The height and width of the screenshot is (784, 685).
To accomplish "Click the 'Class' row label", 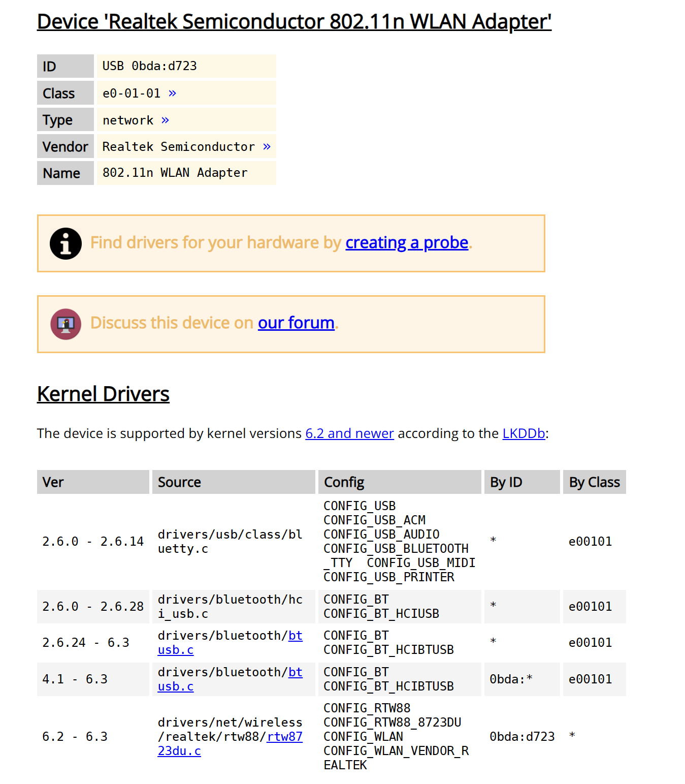I will click(66, 93).
